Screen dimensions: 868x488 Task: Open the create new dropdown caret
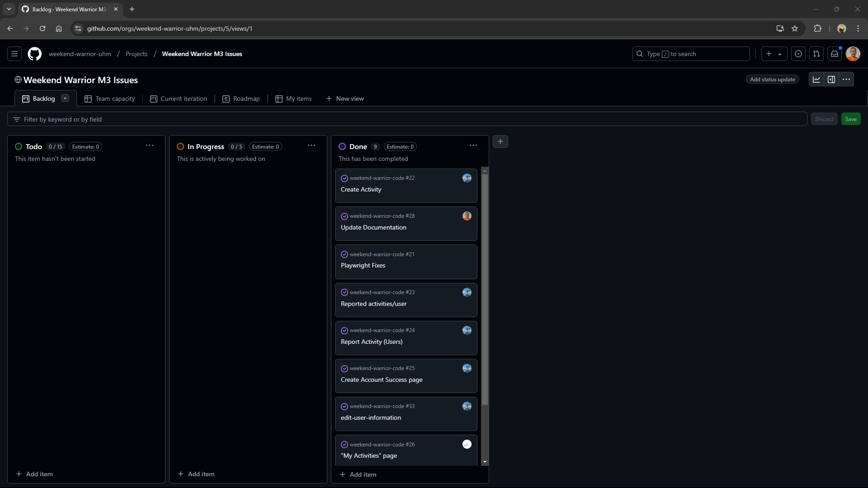[x=780, y=54]
